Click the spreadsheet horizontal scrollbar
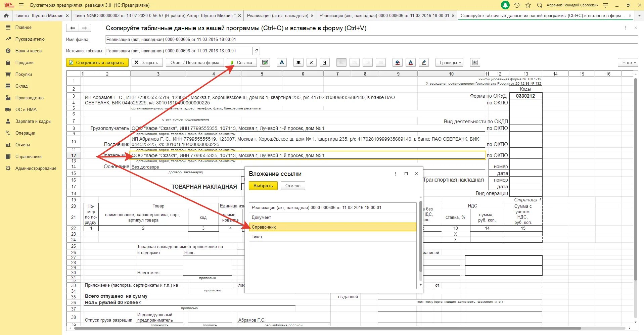This screenshot has width=644, height=335. pyautogui.click(x=327, y=328)
